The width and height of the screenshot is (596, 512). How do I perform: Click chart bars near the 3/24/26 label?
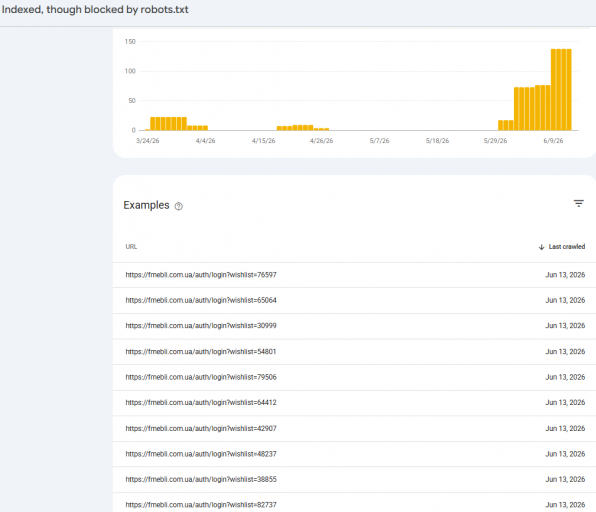[168, 124]
